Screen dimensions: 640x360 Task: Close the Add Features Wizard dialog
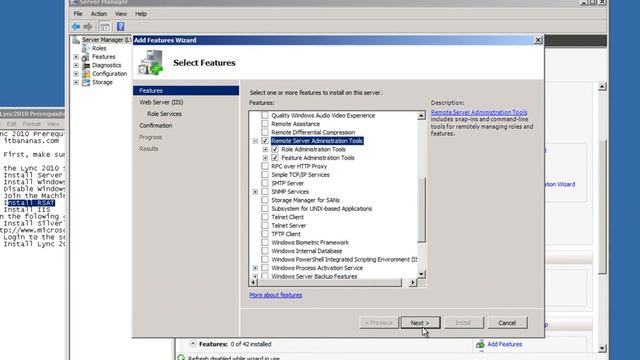pos(538,40)
